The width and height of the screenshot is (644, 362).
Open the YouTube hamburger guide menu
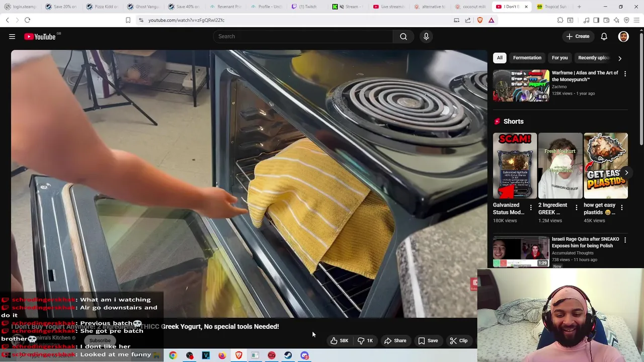click(x=12, y=36)
